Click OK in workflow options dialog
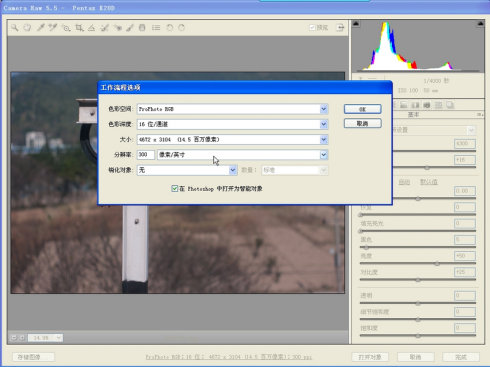This screenshot has width=490, height=367. pyautogui.click(x=363, y=109)
